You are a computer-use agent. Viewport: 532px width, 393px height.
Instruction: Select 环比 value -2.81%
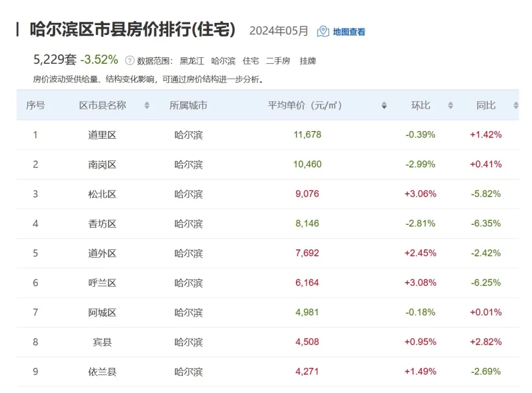click(421, 223)
